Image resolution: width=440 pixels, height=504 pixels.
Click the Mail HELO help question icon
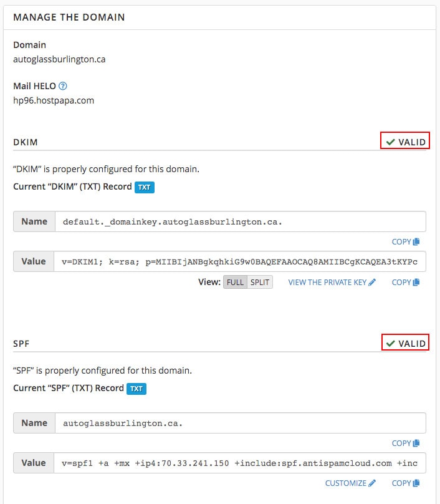[63, 86]
